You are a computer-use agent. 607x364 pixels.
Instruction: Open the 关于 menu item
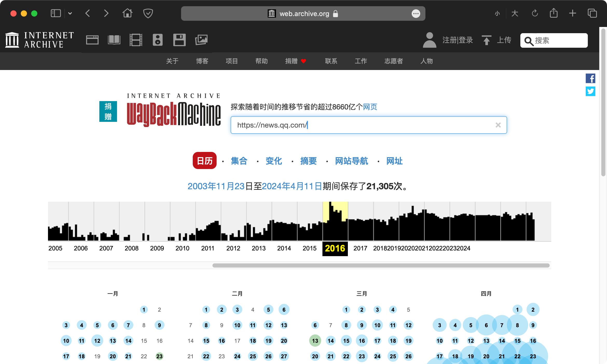pos(172,61)
